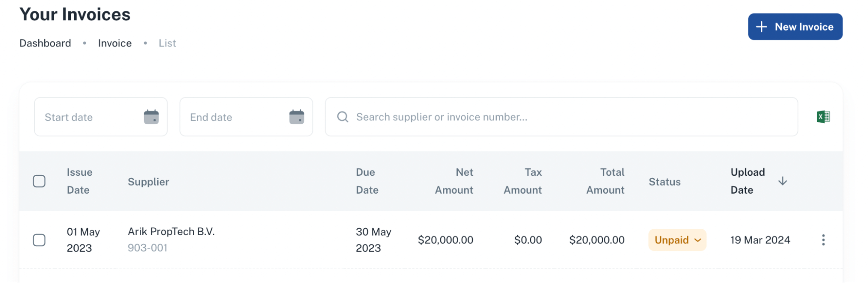Select all invoices with the header checkbox
This screenshot has width=868, height=283.
(39, 181)
